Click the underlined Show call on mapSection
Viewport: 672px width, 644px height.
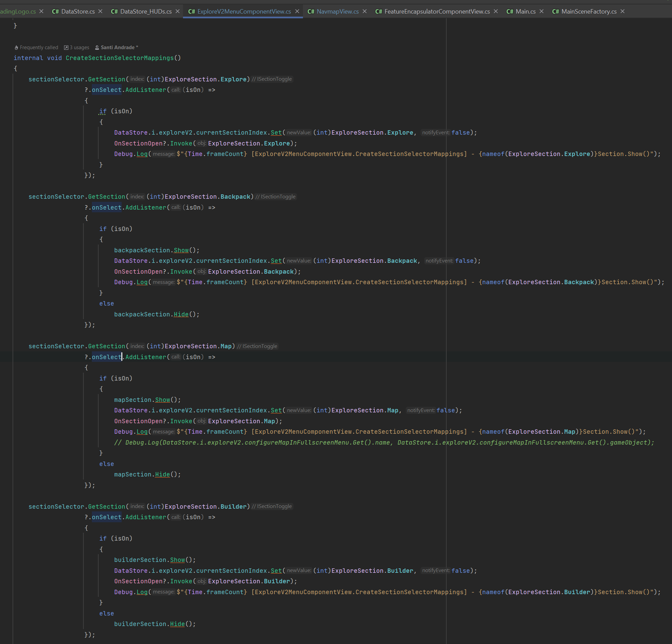(163, 400)
